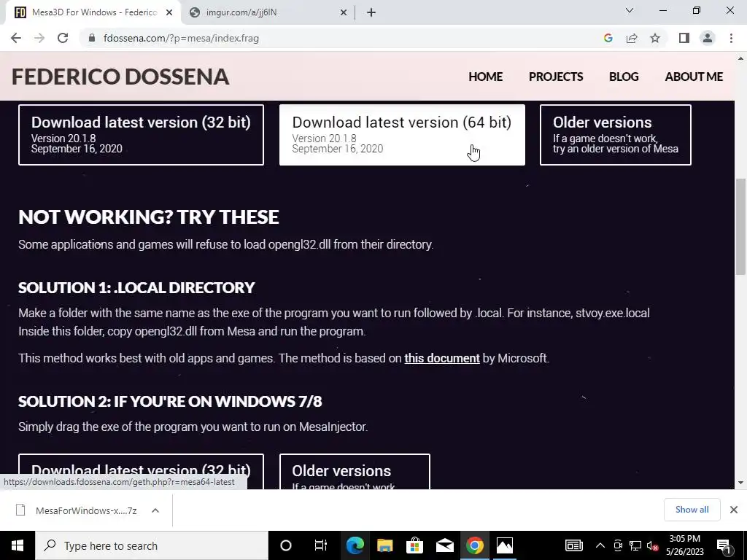Open network status tray icon
The height and width of the screenshot is (560, 747).
(635, 545)
